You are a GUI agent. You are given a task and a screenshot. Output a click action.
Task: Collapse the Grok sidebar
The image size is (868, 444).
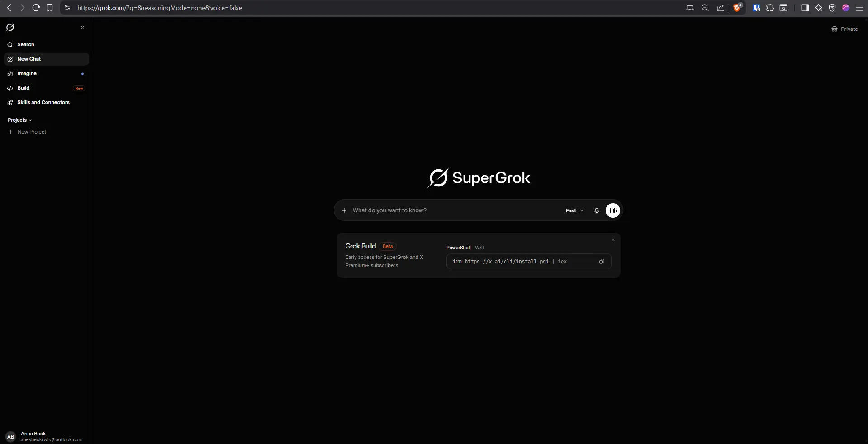(x=82, y=27)
